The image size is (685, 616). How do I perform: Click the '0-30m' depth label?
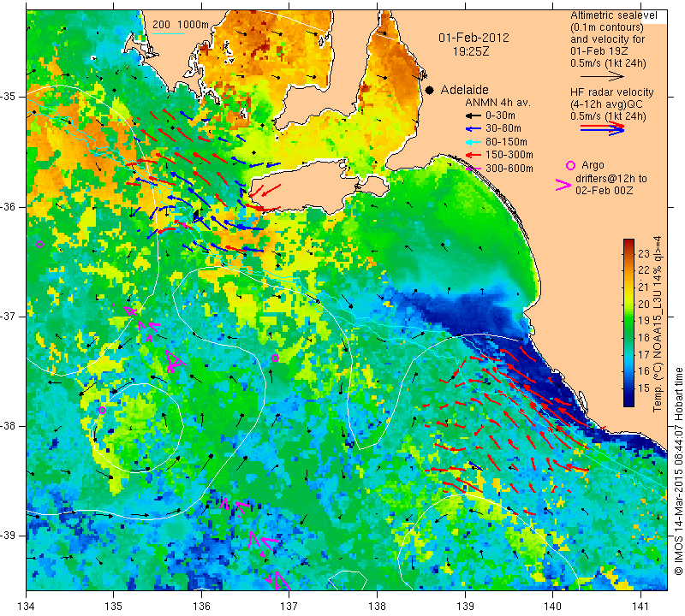point(500,115)
